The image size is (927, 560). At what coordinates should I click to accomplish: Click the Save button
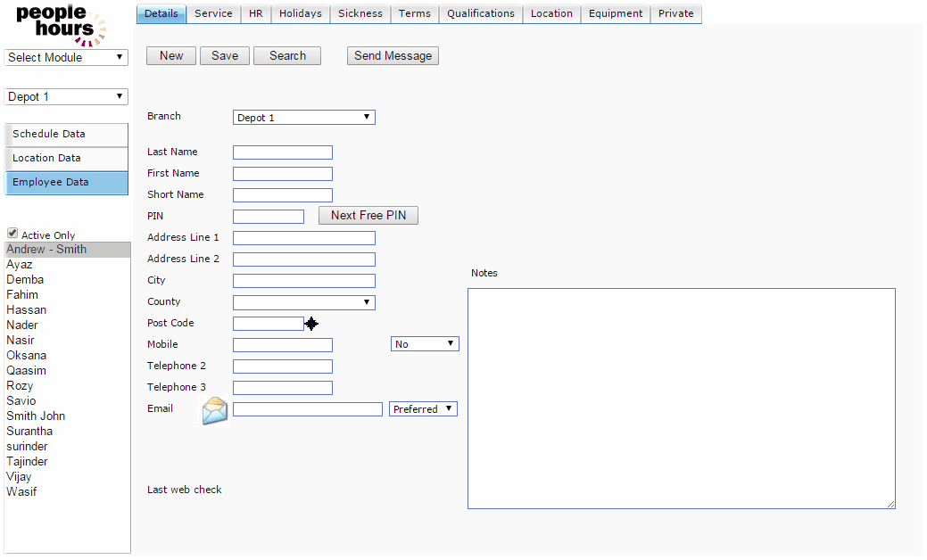click(x=225, y=56)
